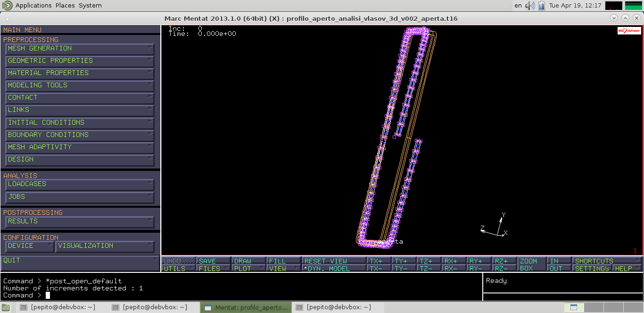Click TZ- to translate view
Viewport: 644px width, 313px height.
pos(429,268)
